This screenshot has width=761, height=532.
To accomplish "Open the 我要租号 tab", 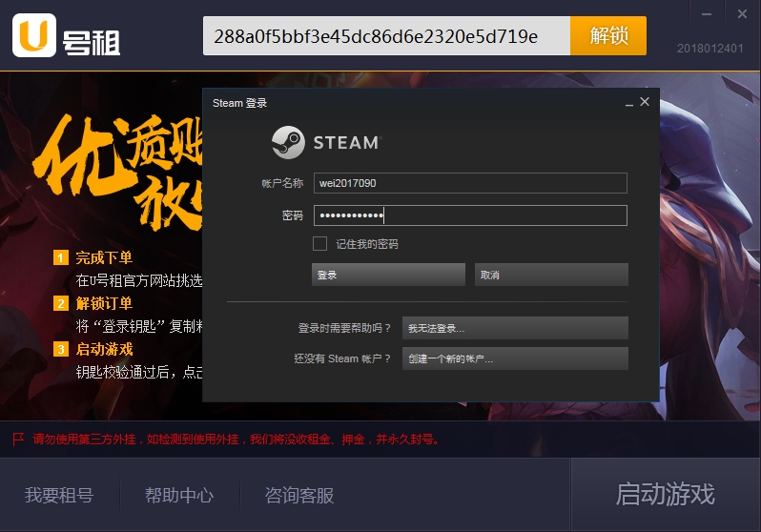I will 59,495.
